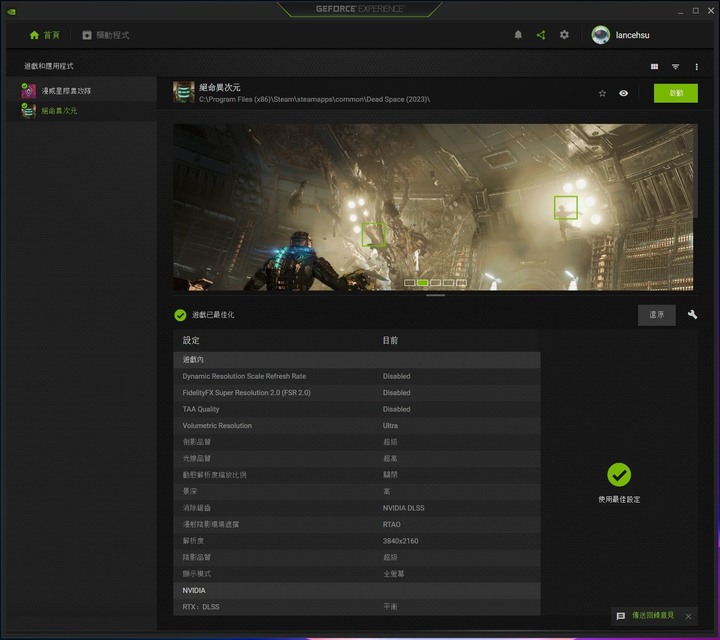Screen dimensions: 720x640
Task: Open the share overlay icon
Action: pos(541,35)
